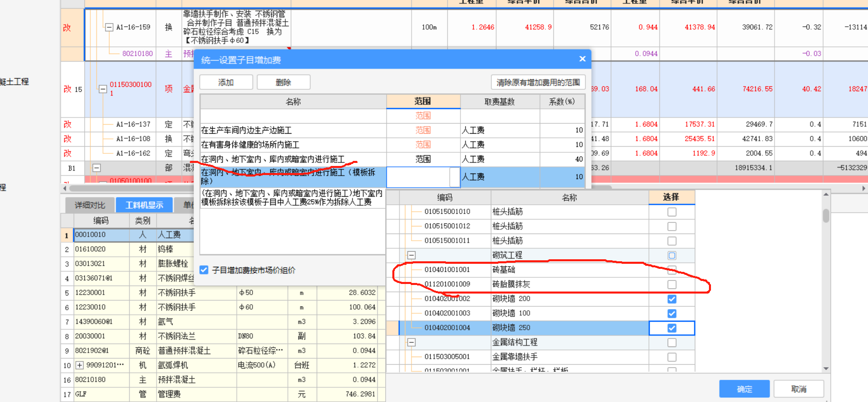
Task: Open 范围 link for 在有害身体健康的场所内施工
Action: pos(423,145)
